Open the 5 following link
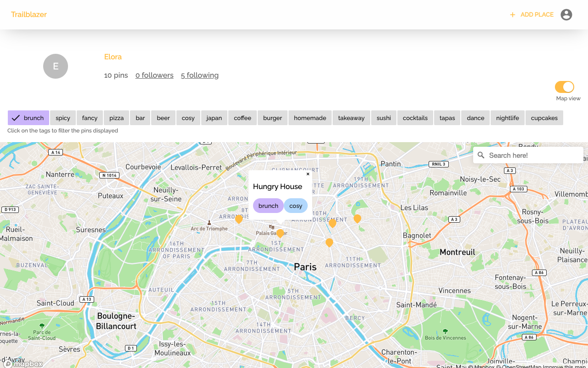Viewport: 588px width, 368px height. tap(200, 75)
